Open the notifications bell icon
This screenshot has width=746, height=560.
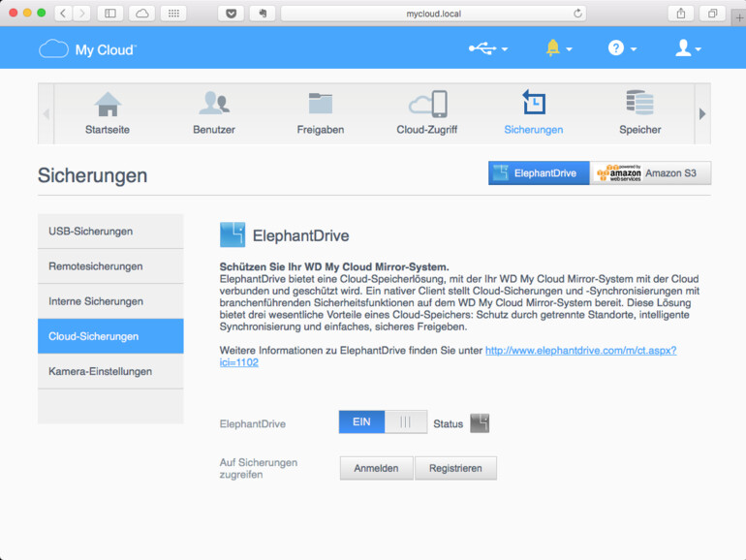pos(552,48)
